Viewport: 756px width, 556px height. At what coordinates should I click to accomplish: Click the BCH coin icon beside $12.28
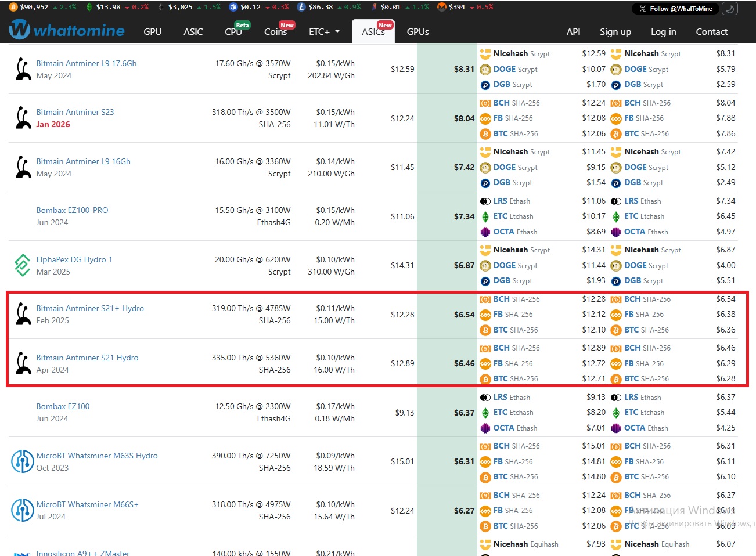click(x=485, y=299)
